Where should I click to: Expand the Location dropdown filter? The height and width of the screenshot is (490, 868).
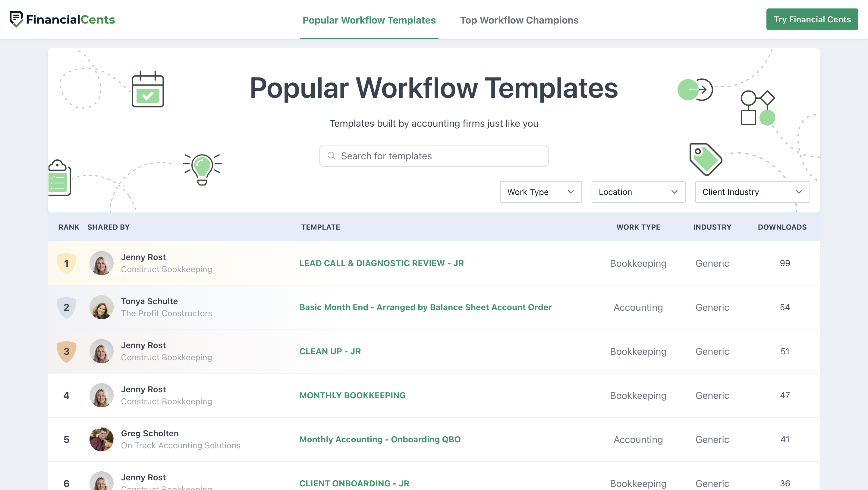pyautogui.click(x=638, y=192)
